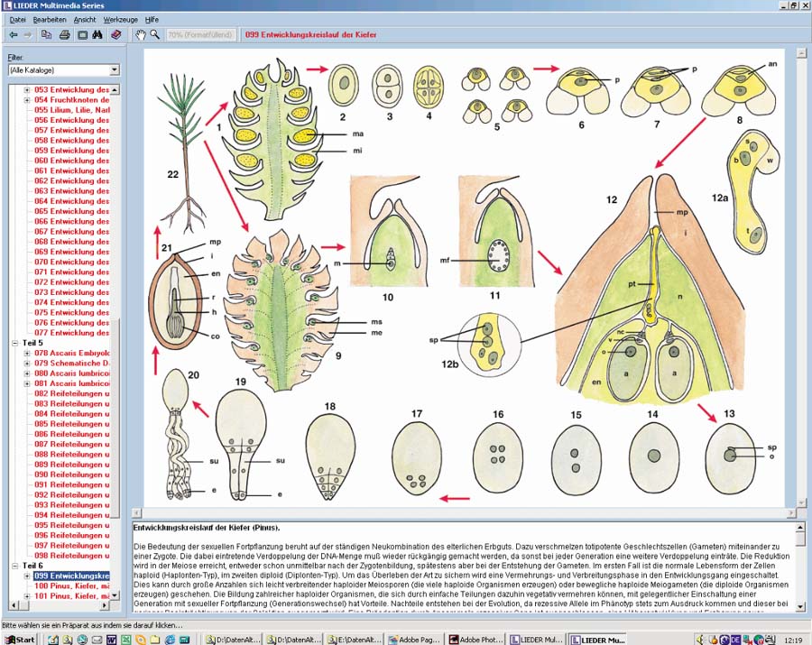Open the Ansicht menu
The image size is (812, 645).
pyautogui.click(x=85, y=19)
